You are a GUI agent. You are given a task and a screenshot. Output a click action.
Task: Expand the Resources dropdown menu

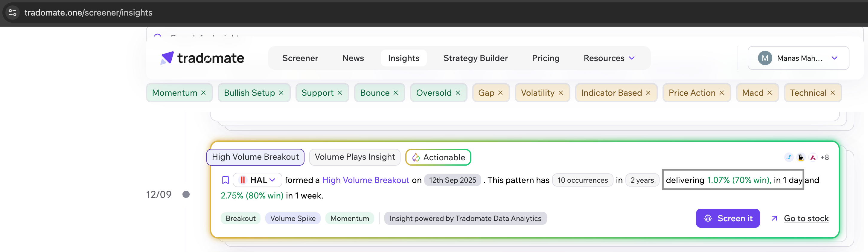click(x=609, y=58)
